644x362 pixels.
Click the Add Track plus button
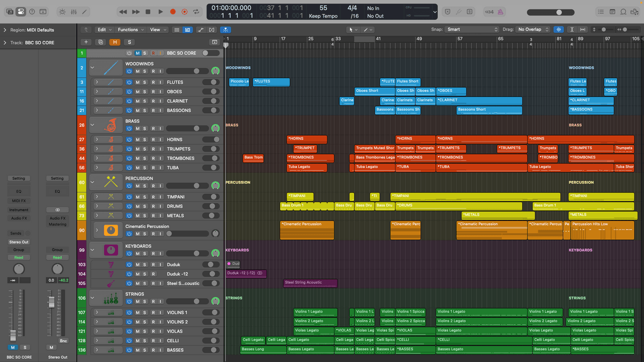[x=86, y=42]
